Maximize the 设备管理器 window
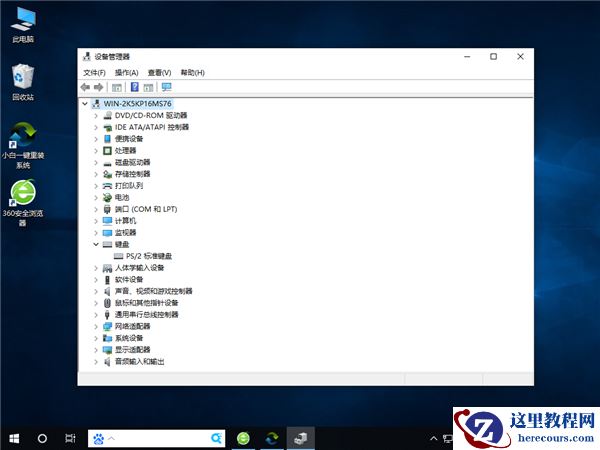Image resolution: width=600 pixels, height=450 pixels. pyautogui.click(x=494, y=57)
